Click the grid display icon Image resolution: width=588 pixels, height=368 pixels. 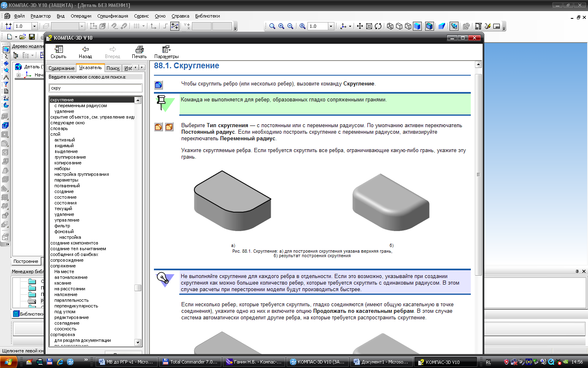pyautogui.click(x=136, y=26)
